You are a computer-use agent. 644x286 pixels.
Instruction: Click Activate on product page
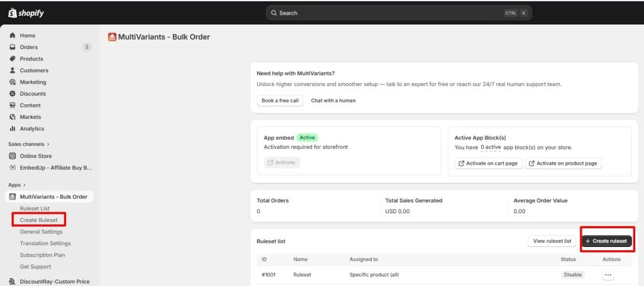coord(563,163)
